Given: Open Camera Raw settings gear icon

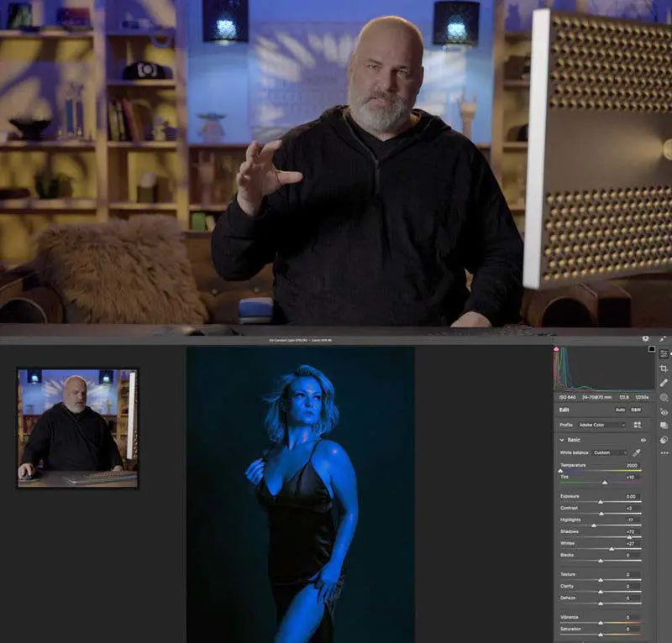Looking at the screenshot, I should [x=645, y=338].
